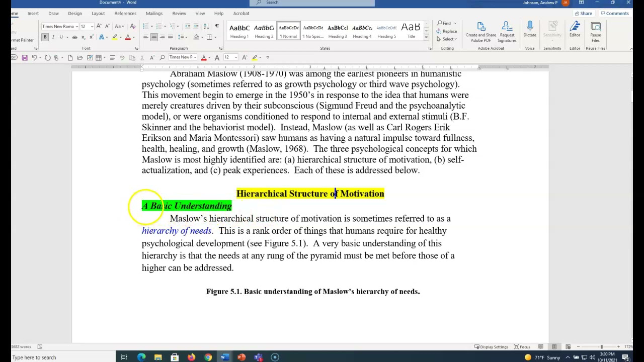
Task: Click the Share button
Action: (584, 14)
